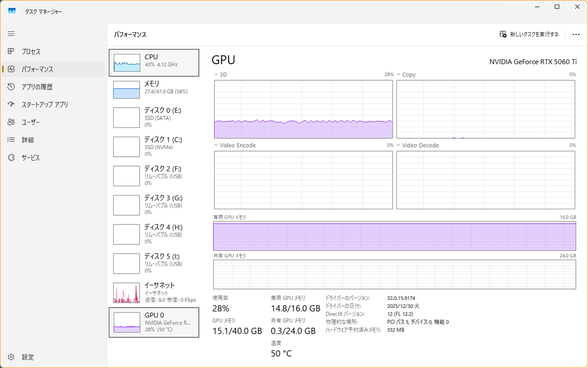
Task: Click the Services puzzle icon
Action: (x=11, y=158)
